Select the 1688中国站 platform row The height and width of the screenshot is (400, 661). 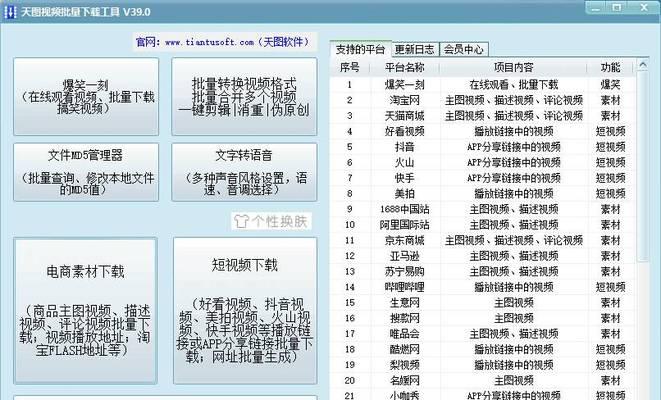(x=483, y=209)
